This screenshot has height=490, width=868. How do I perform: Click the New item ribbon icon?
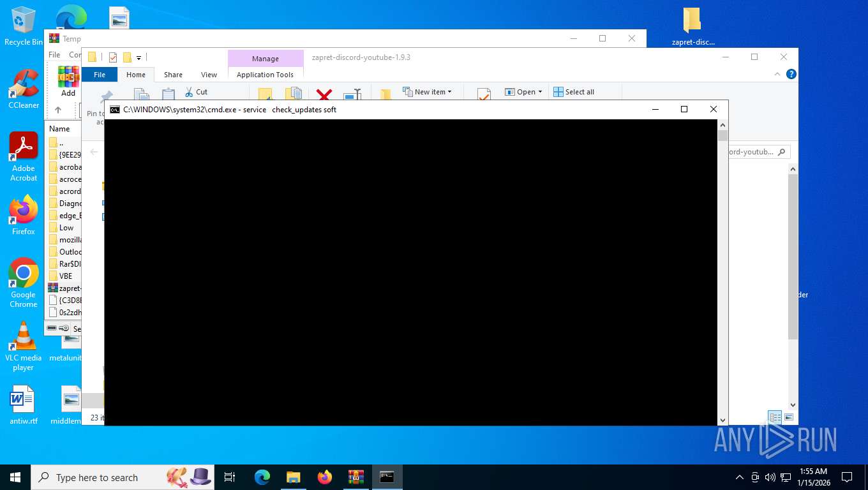tap(407, 92)
